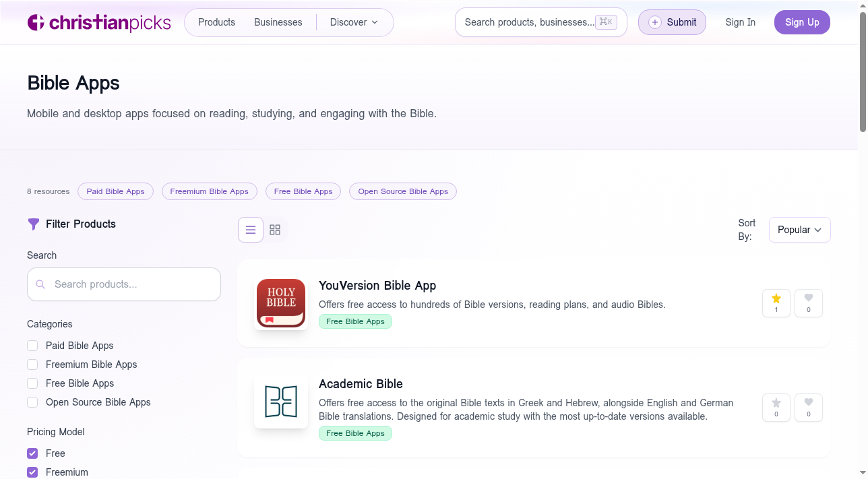The image size is (868, 479).
Task: Favorite YouVersion Bible App with heart
Action: [x=809, y=303]
